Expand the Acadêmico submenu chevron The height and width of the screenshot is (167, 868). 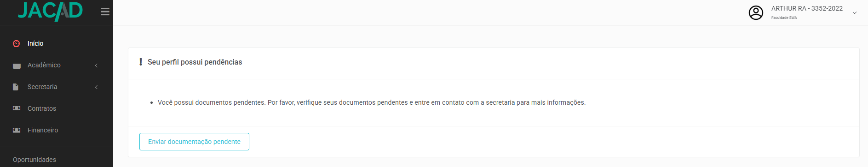pos(97,66)
